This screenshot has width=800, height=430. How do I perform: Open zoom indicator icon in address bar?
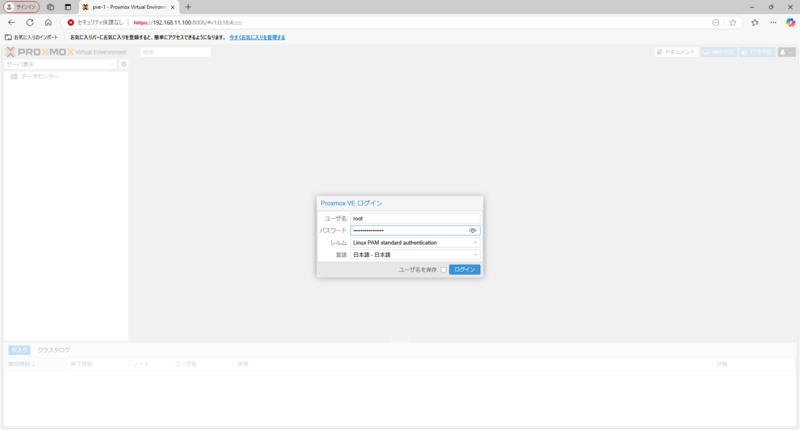pos(716,22)
